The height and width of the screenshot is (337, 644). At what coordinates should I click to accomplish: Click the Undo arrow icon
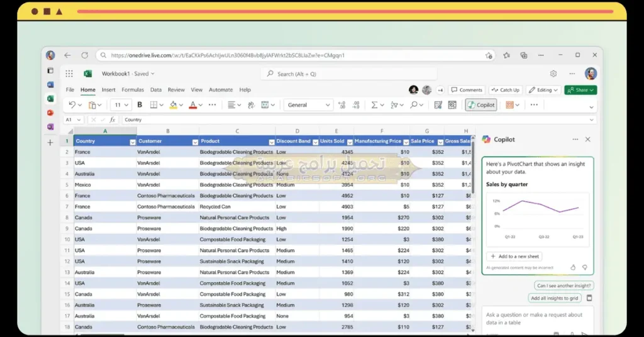[x=72, y=105]
